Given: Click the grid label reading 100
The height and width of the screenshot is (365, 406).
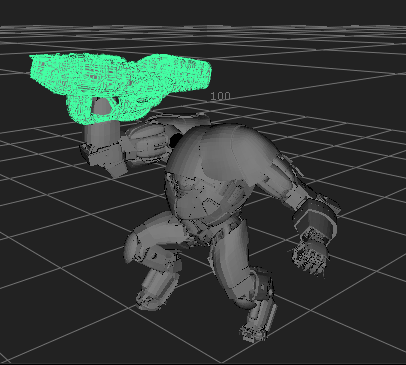Looking at the screenshot, I should (x=220, y=96).
